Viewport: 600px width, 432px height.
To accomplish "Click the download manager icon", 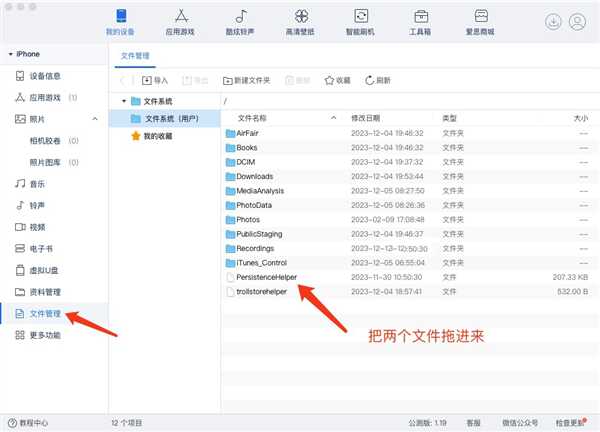I will [553, 22].
